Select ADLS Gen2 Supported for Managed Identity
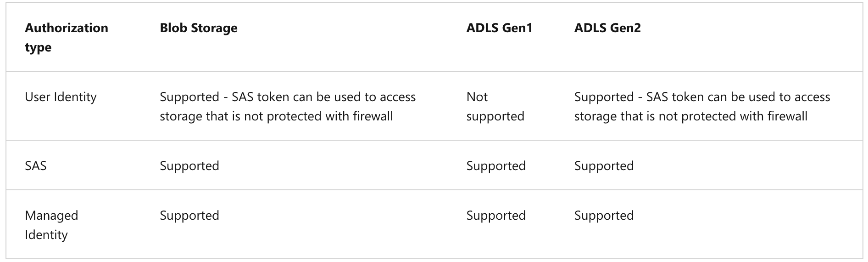868x262 pixels. click(x=604, y=215)
